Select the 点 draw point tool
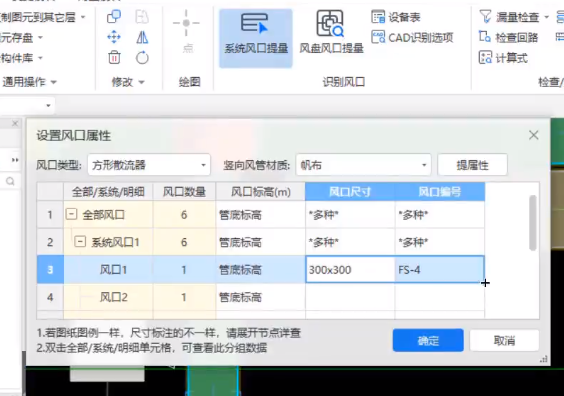564x396 pixels. 187,31
